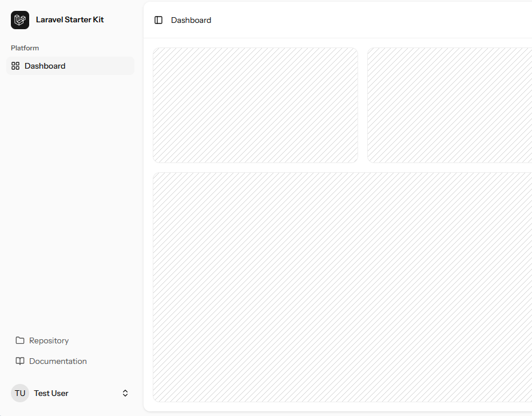Click the Dashboard grid icon in sidebar

coord(15,66)
